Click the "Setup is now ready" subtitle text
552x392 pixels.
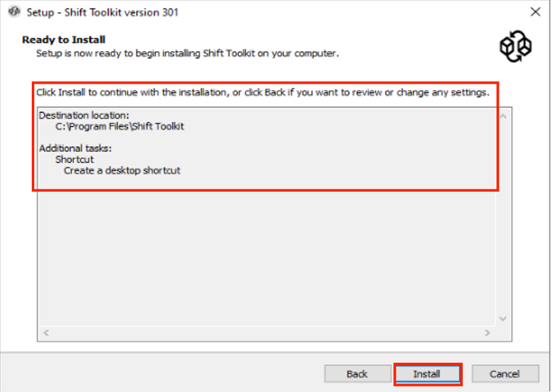tap(187, 53)
